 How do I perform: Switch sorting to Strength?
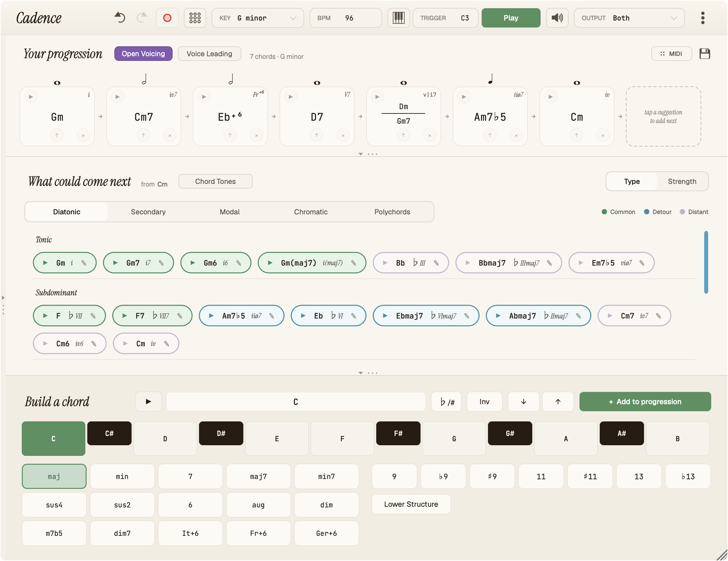pos(682,182)
